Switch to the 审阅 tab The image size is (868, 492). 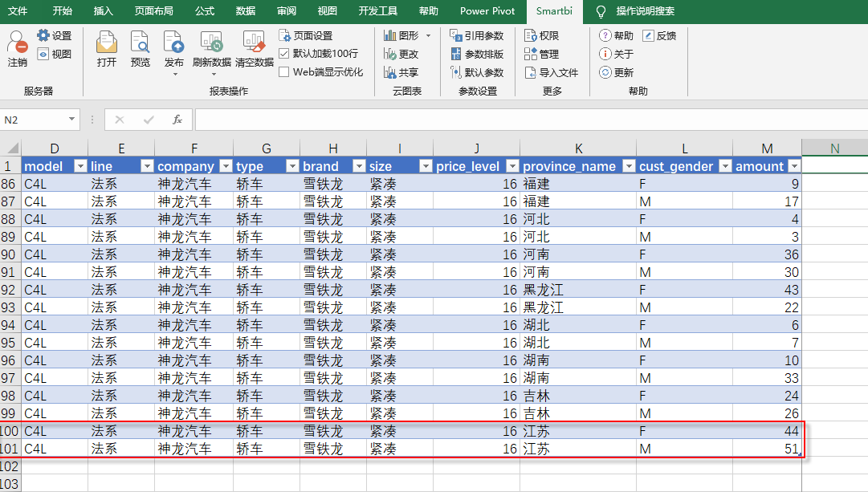(286, 11)
